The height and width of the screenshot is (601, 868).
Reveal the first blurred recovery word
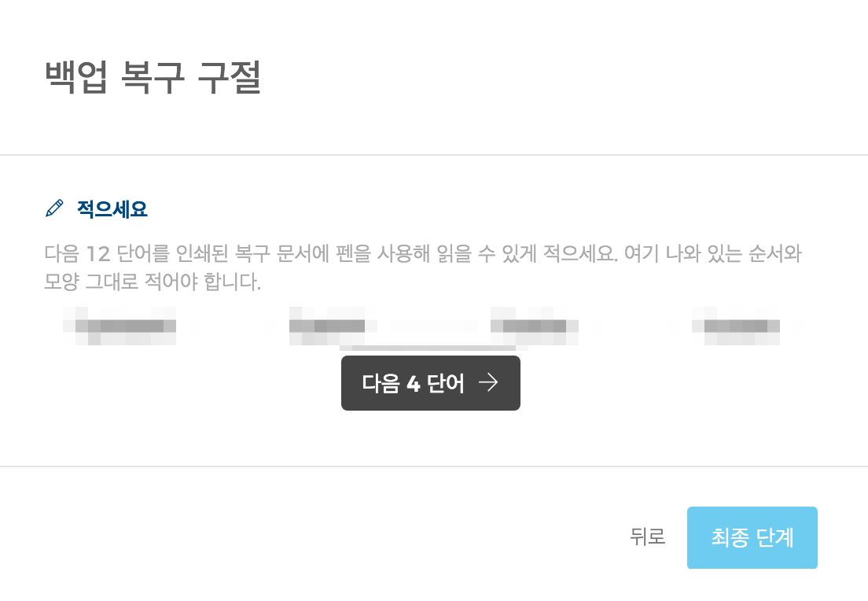pos(120,326)
